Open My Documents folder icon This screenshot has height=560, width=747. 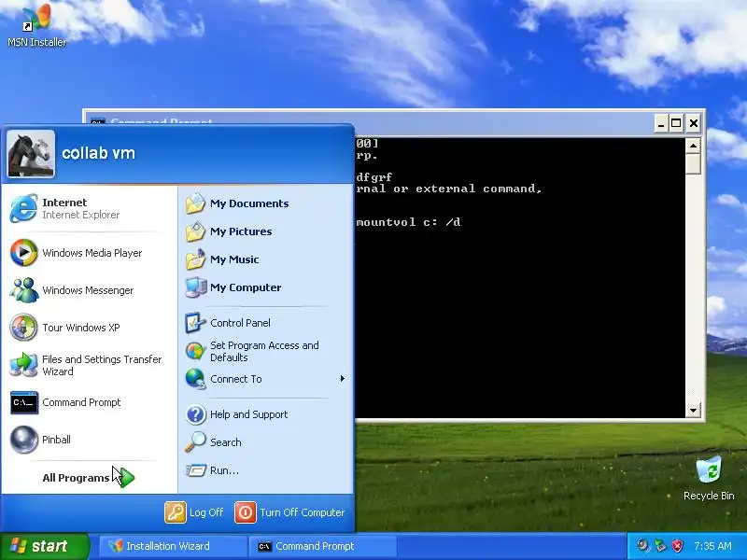click(195, 203)
